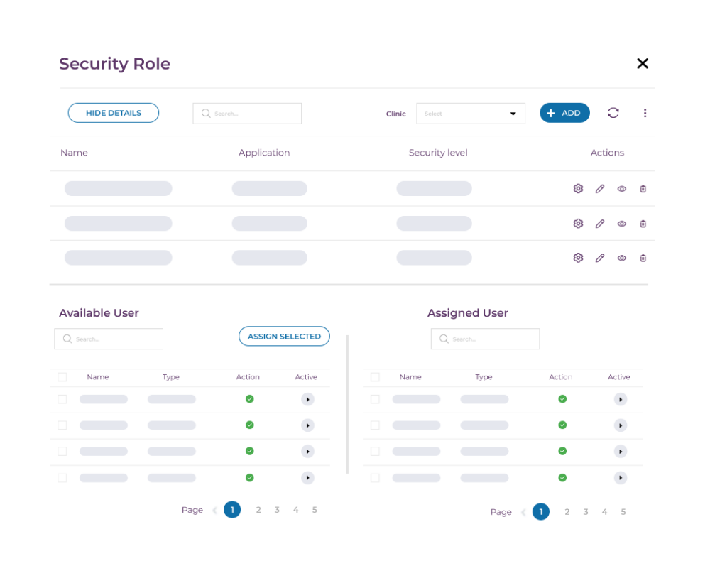710x588 pixels.
Task: Open the Clinic select dropdown
Action: tap(471, 113)
